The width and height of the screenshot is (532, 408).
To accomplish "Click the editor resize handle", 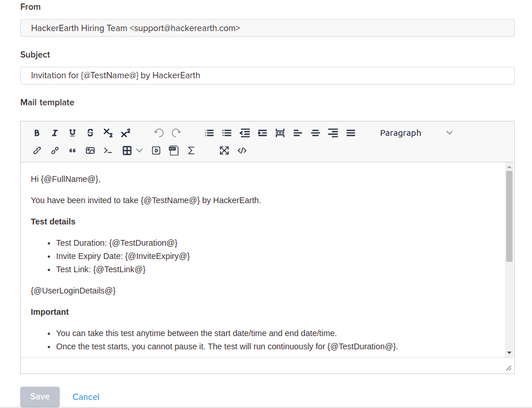I will point(508,368).
